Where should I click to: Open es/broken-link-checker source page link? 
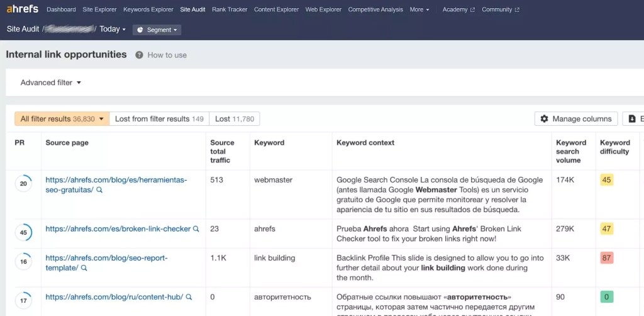click(x=118, y=229)
